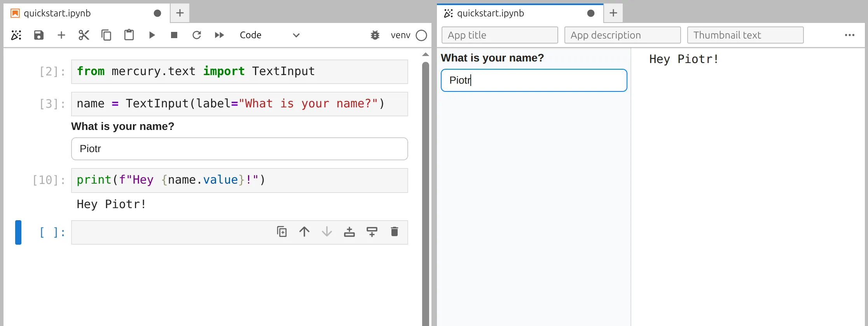Run the selected cell with play icon

pyautogui.click(x=152, y=35)
